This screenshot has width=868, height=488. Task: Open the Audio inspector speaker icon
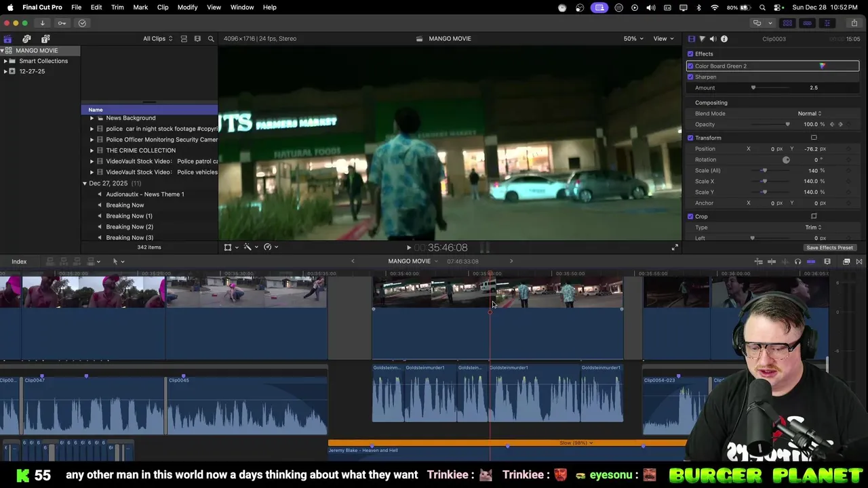(x=713, y=39)
